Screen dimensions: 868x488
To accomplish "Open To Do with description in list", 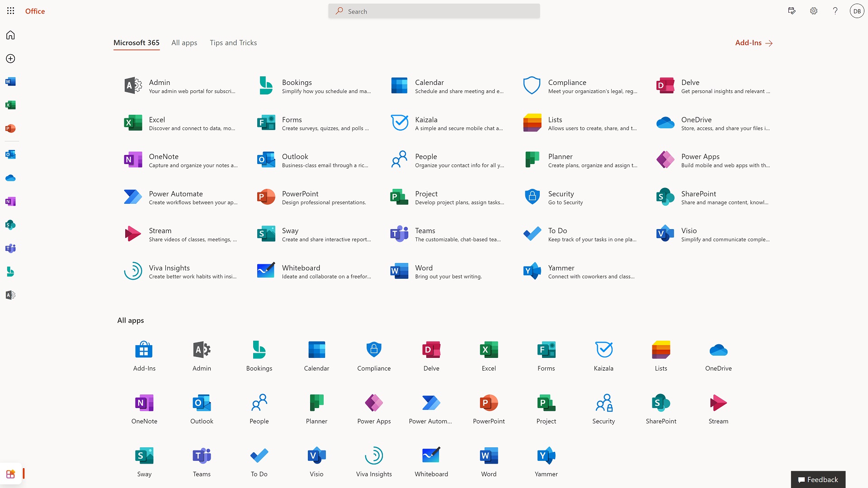I will (x=580, y=234).
